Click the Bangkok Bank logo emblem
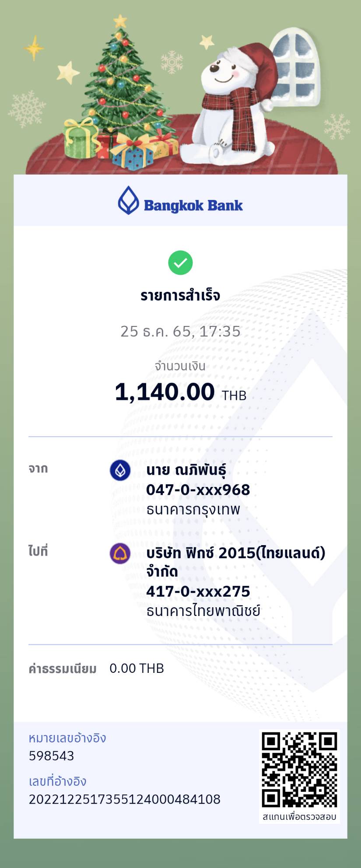Viewport: 361px width, 868px height. pyautogui.click(x=128, y=200)
